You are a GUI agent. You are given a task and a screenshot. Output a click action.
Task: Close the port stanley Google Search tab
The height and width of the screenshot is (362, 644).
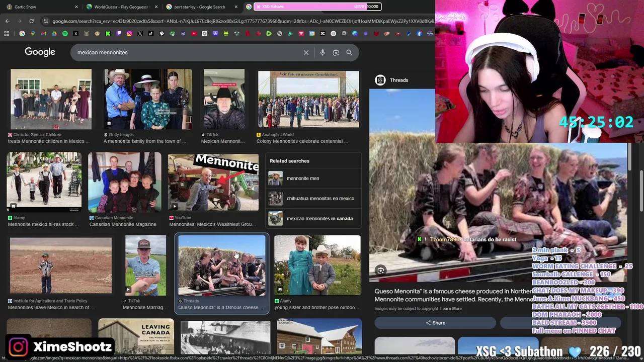pyautogui.click(x=236, y=7)
